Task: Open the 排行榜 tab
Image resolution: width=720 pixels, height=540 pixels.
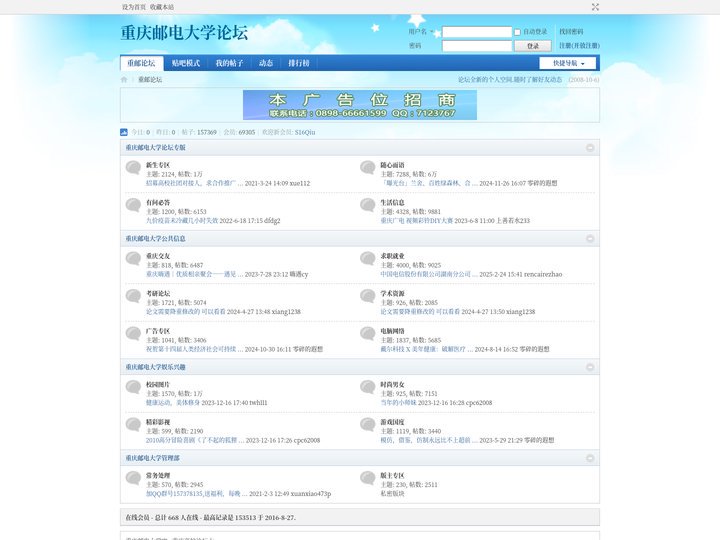Action: pos(299,63)
